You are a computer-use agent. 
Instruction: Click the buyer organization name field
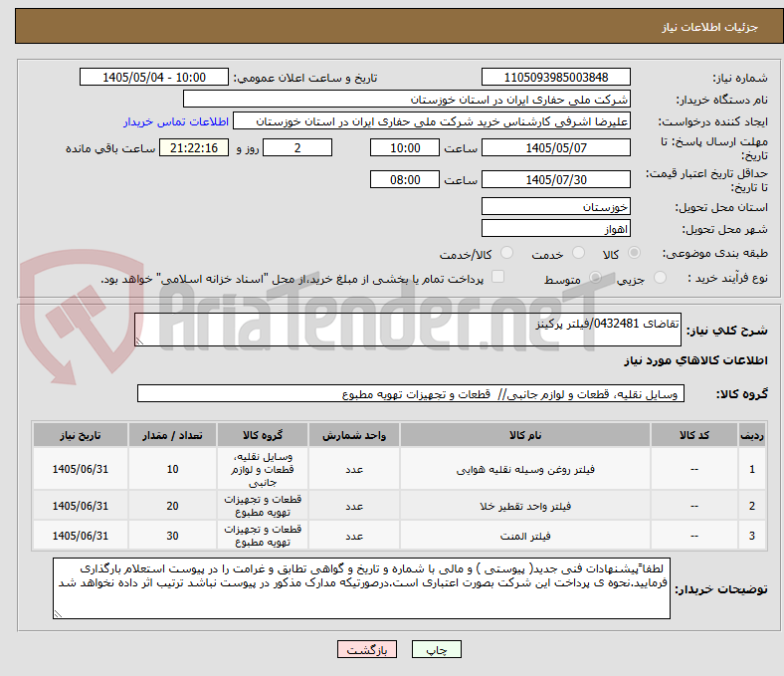407,100
